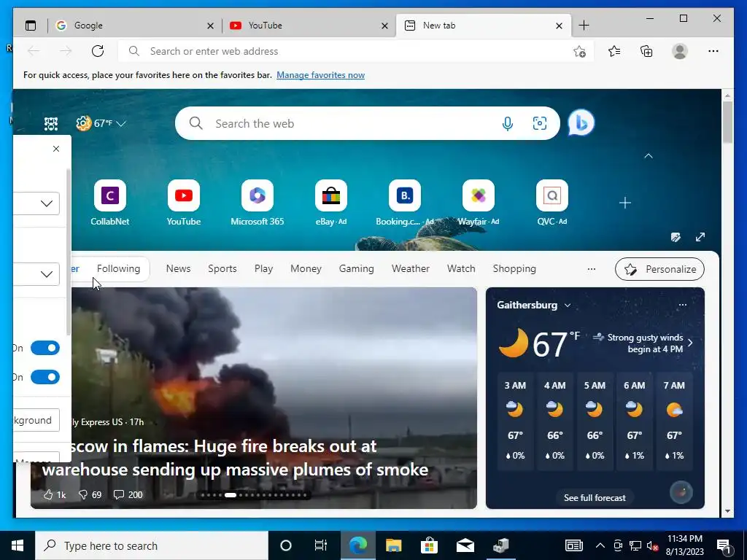Collapse the quick links chevron

tap(649, 156)
